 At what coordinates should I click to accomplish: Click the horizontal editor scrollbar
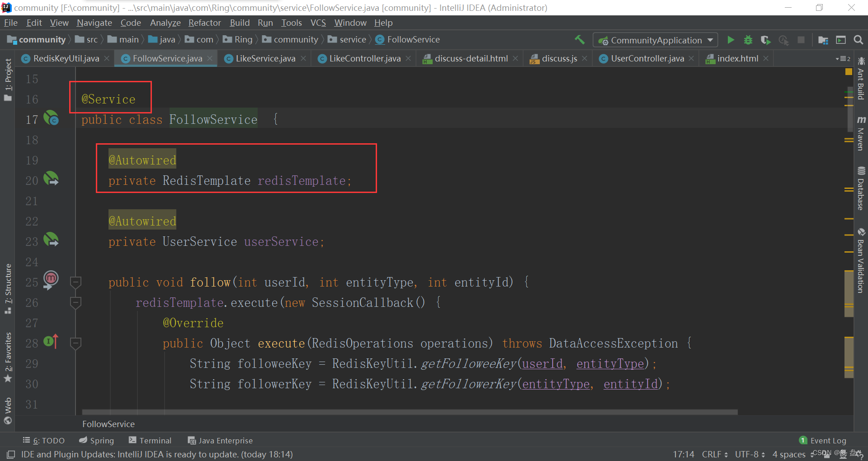click(410, 412)
